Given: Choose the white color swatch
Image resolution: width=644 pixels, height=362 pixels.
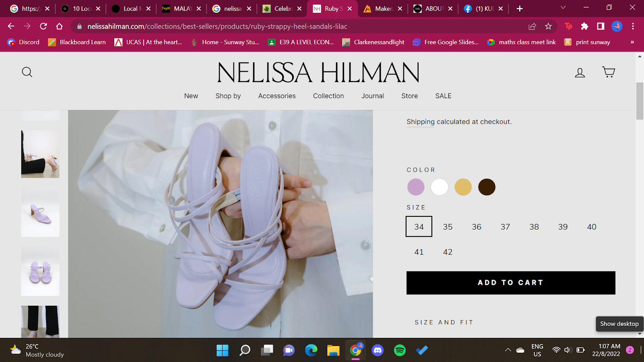Looking at the screenshot, I should [x=440, y=187].
